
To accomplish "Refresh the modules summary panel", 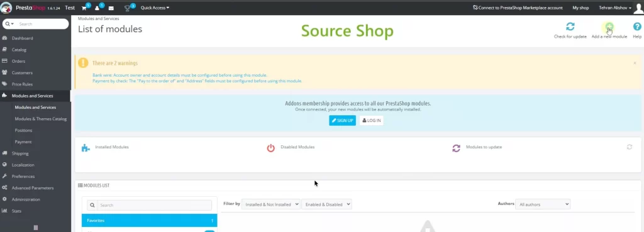I will point(629,146).
